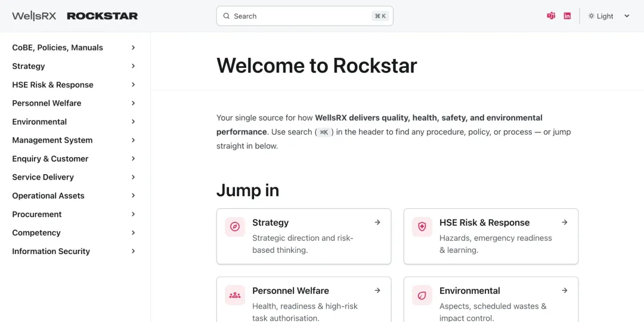
Task: Expand CoBE, Policies, Manuals chevron
Action: tap(133, 48)
